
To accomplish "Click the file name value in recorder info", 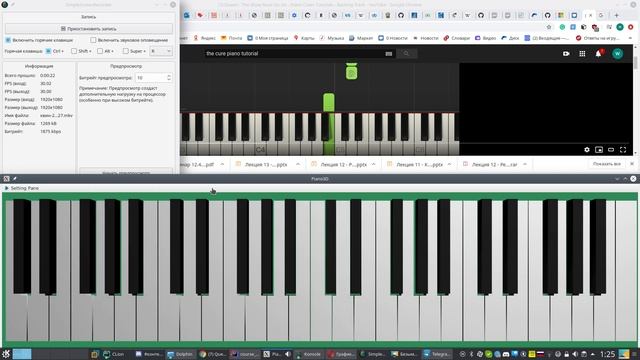I will (56, 116).
